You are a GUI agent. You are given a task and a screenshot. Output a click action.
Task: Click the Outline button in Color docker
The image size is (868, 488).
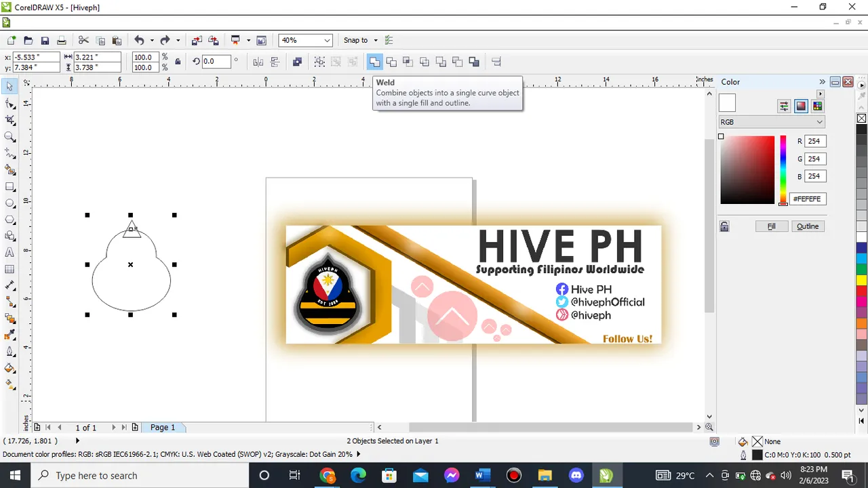[808, 226]
